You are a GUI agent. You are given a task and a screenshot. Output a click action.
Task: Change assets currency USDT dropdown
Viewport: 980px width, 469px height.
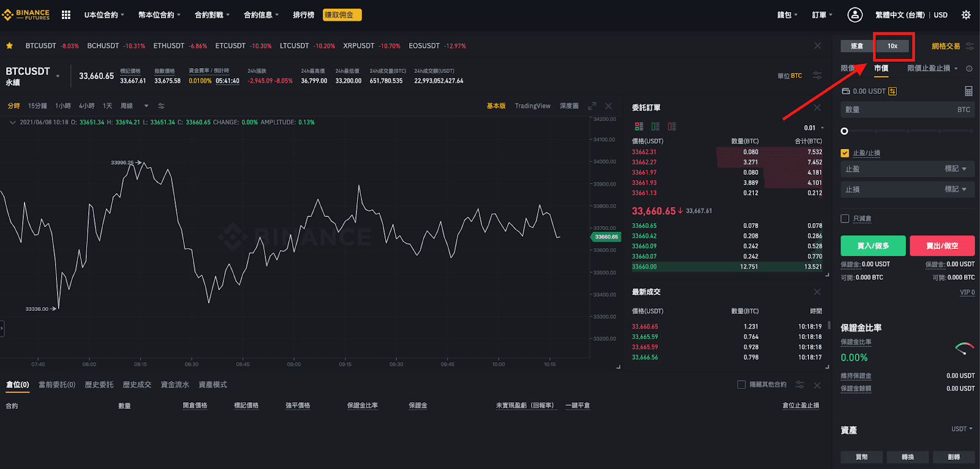962,429
